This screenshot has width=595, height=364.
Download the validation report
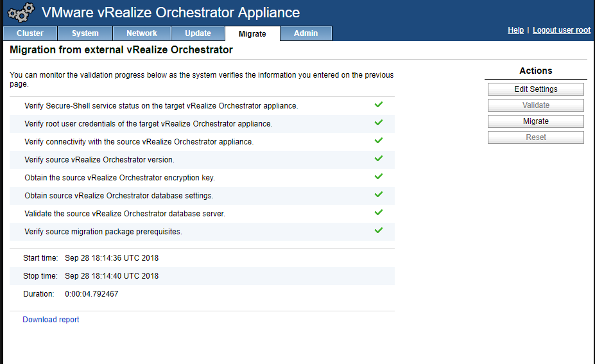click(51, 320)
